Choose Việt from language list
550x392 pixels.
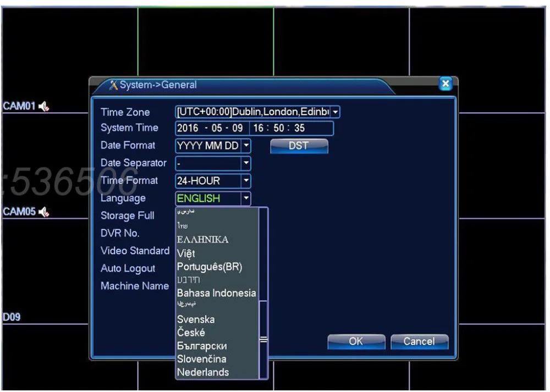tap(186, 253)
